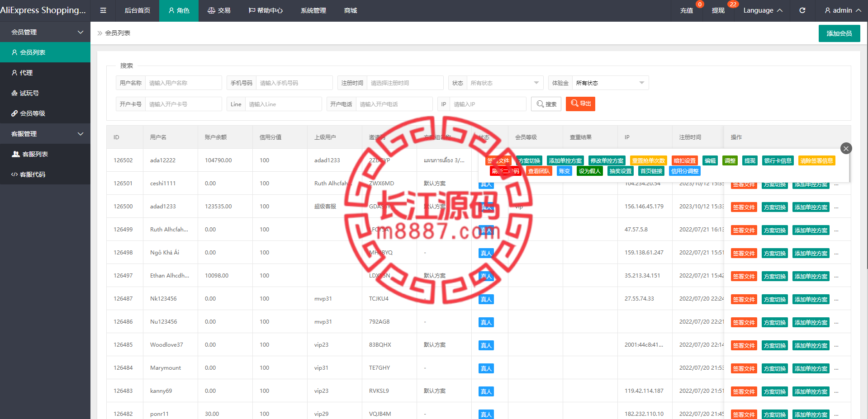Go to 后台首页 tab
The image size is (868, 419).
138,10
